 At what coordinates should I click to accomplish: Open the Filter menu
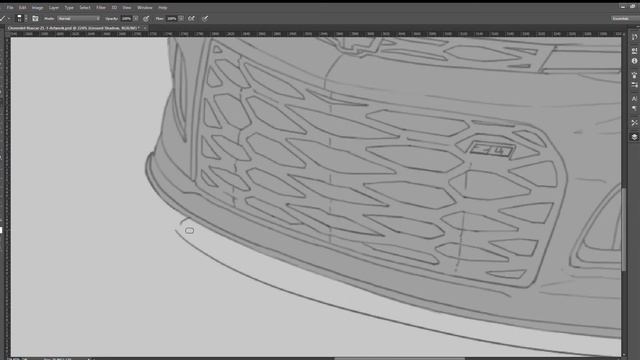tap(101, 7)
